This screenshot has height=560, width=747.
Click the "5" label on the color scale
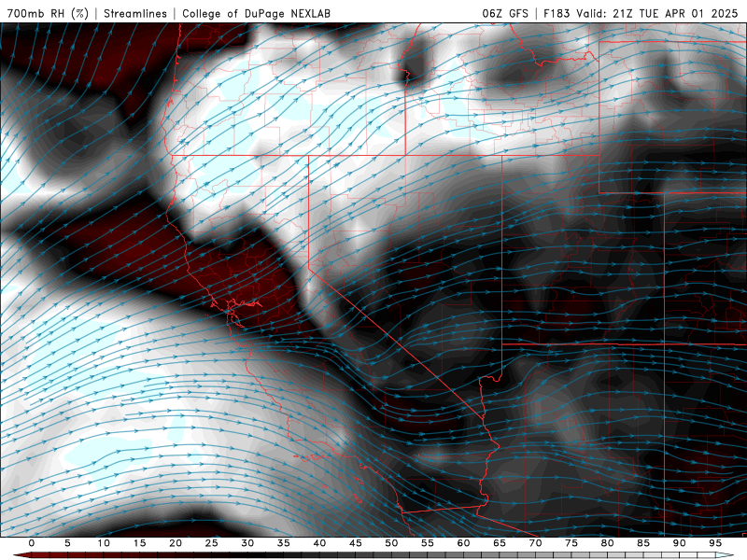point(67,543)
